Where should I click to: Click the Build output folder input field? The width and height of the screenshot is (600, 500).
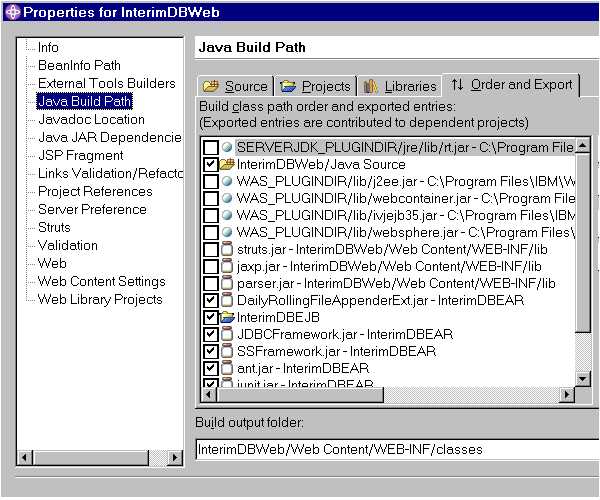click(x=397, y=449)
